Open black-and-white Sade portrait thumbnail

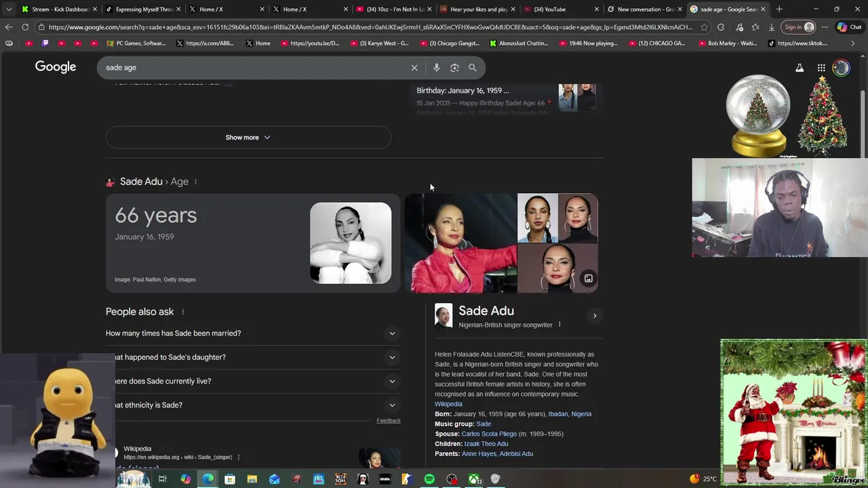pyautogui.click(x=351, y=243)
